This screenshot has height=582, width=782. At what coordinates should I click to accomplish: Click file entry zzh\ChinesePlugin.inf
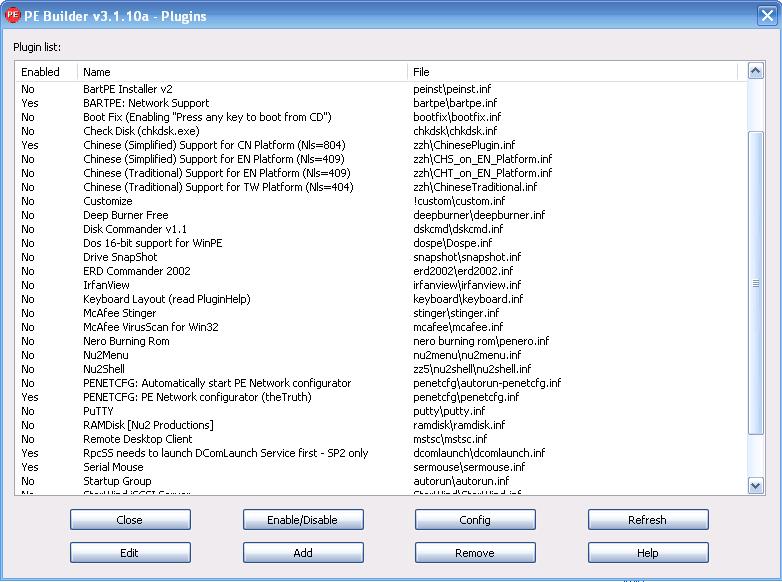pyautogui.click(x=464, y=145)
